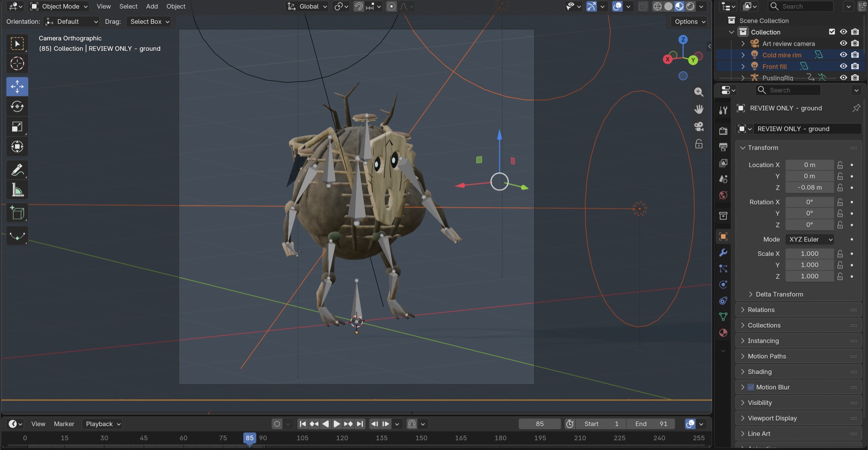Select the Add Cube tool

(x=17, y=213)
